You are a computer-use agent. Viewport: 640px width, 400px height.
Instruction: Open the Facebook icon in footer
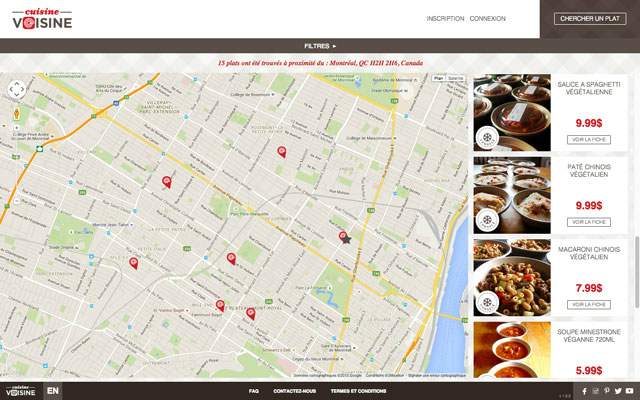click(584, 391)
